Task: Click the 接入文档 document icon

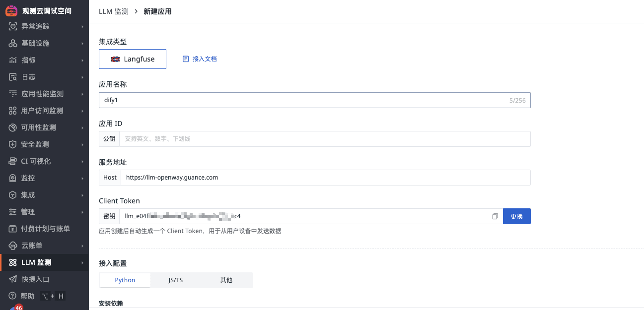Action: tap(186, 59)
